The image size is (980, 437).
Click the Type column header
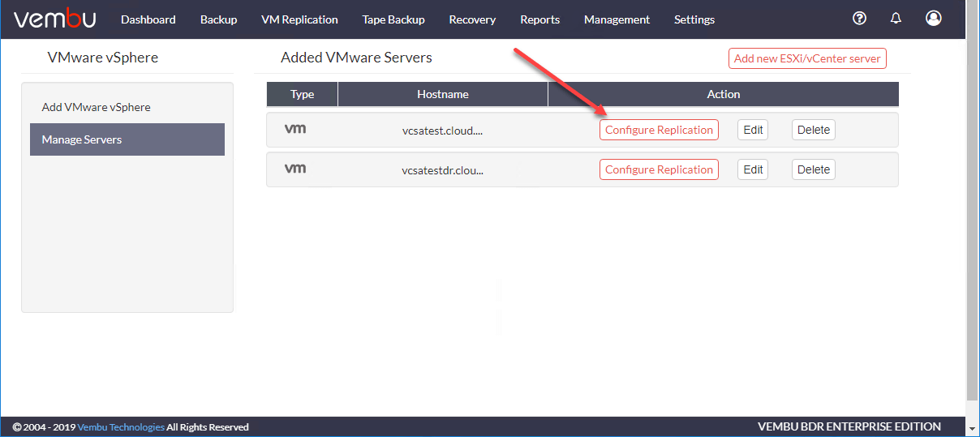click(303, 94)
